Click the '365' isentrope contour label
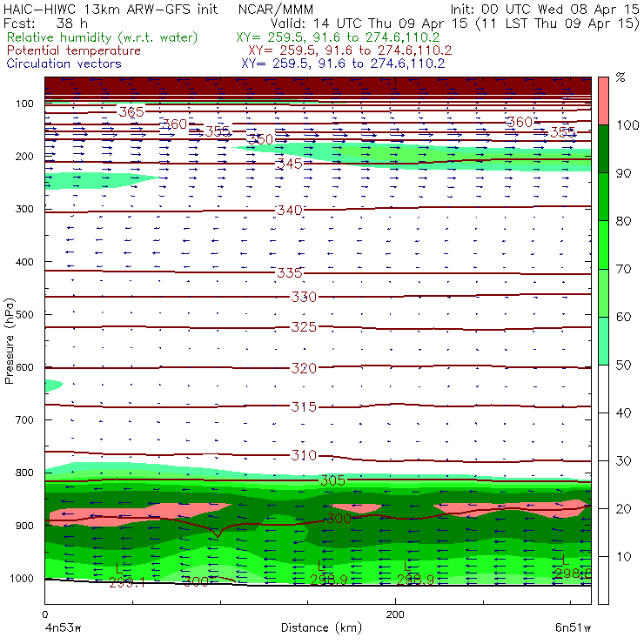 [x=131, y=111]
